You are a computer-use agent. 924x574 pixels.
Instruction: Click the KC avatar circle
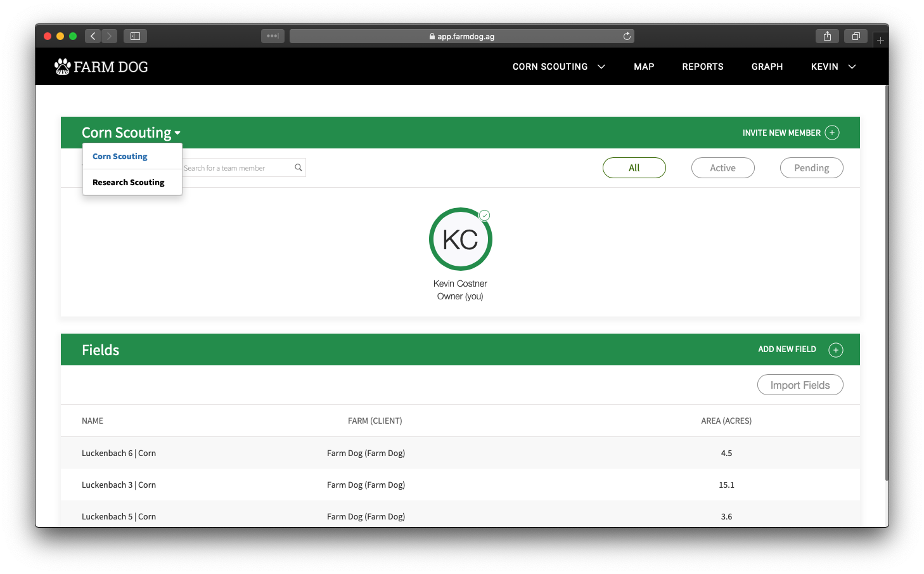461,239
